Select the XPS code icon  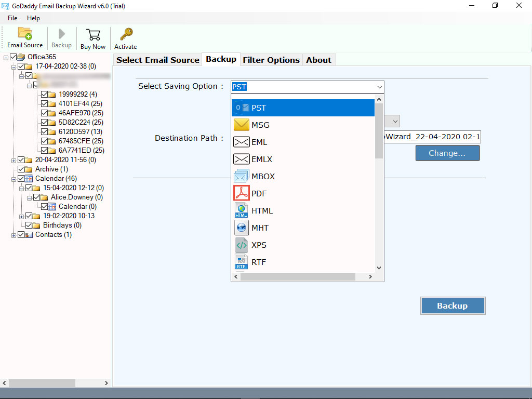pos(242,245)
